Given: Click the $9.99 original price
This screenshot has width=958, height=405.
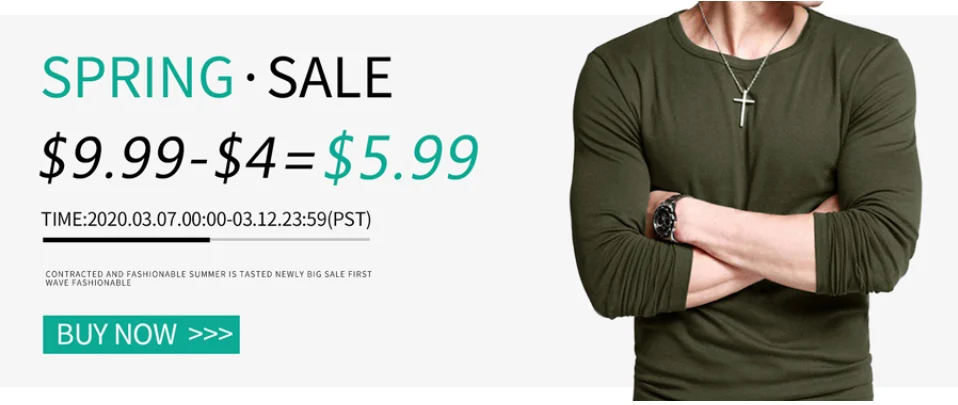Looking at the screenshot, I should pyautogui.click(x=112, y=156).
